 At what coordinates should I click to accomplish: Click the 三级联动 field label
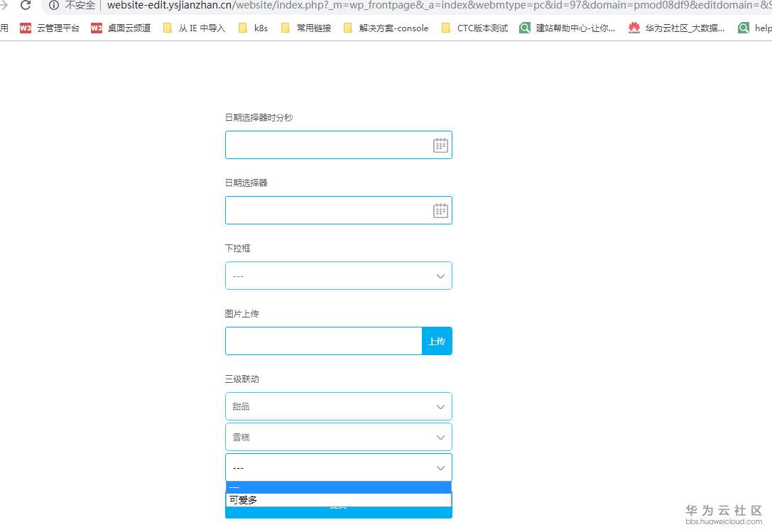click(241, 379)
